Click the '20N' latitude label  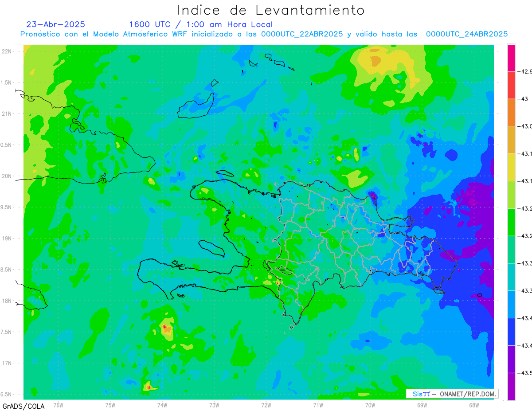click(8, 176)
